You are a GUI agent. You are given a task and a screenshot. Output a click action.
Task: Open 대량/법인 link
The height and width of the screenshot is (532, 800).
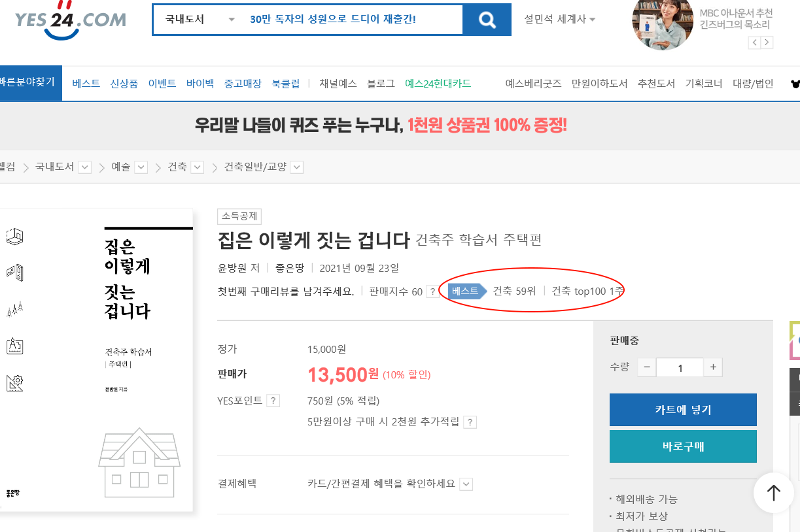(753, 84)
